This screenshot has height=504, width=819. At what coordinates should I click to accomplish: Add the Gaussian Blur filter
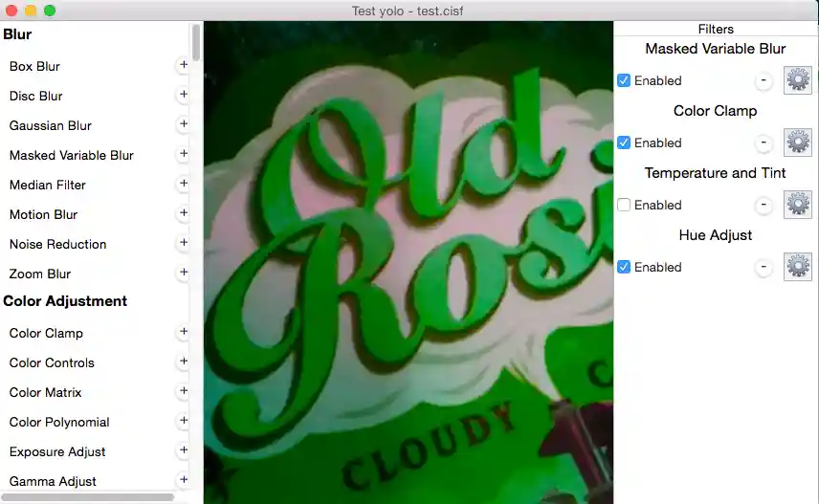point(184,124)
